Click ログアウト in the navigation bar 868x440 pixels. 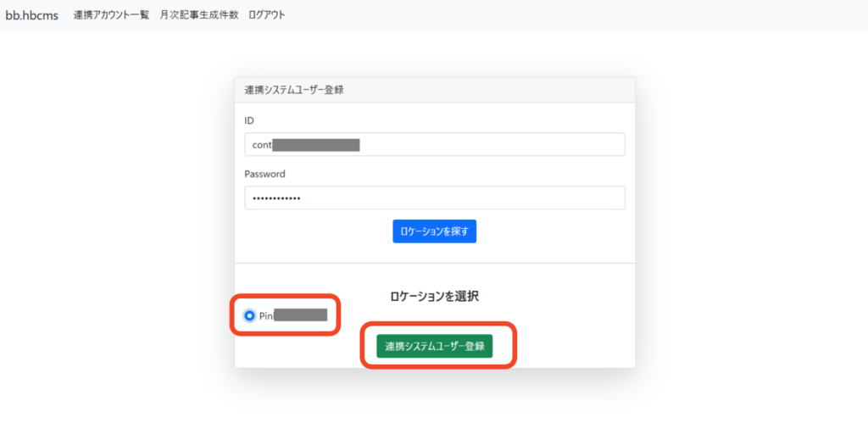266,15
